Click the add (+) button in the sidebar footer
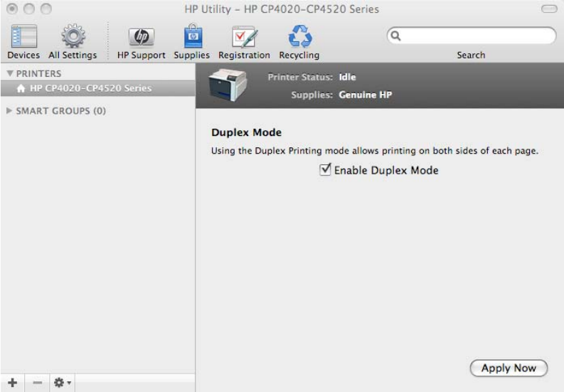The width and height of the screenshot is (564, 392). tap(13, 382)
